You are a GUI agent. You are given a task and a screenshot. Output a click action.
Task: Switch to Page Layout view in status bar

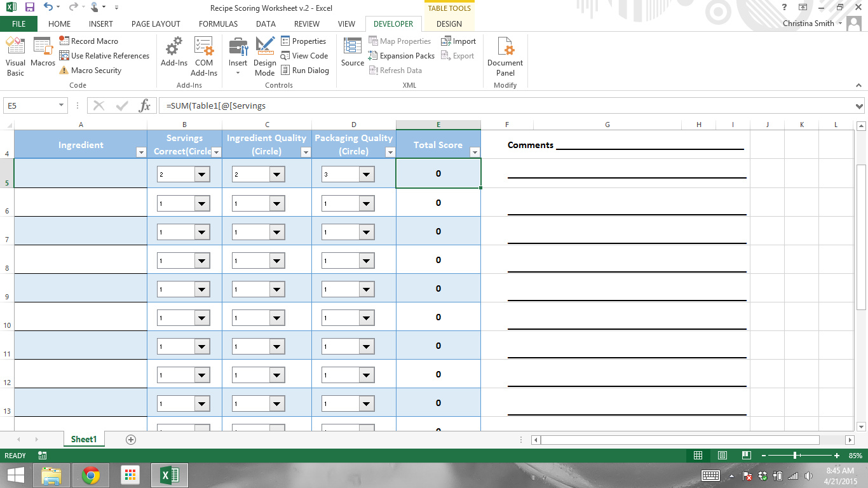[x=722, y=456]
